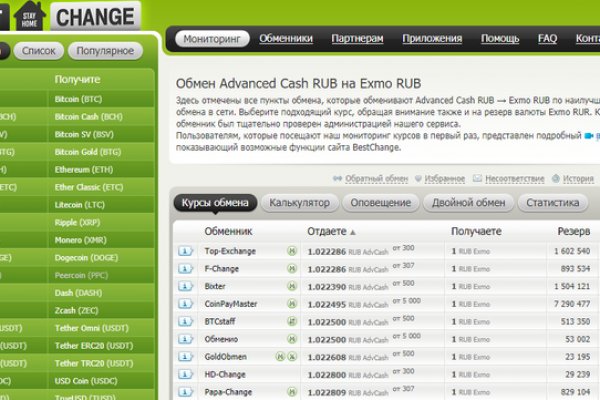Sort table by the Резерв column header
Viewport: 600px width, 400px height.
[x=573, y=231]
